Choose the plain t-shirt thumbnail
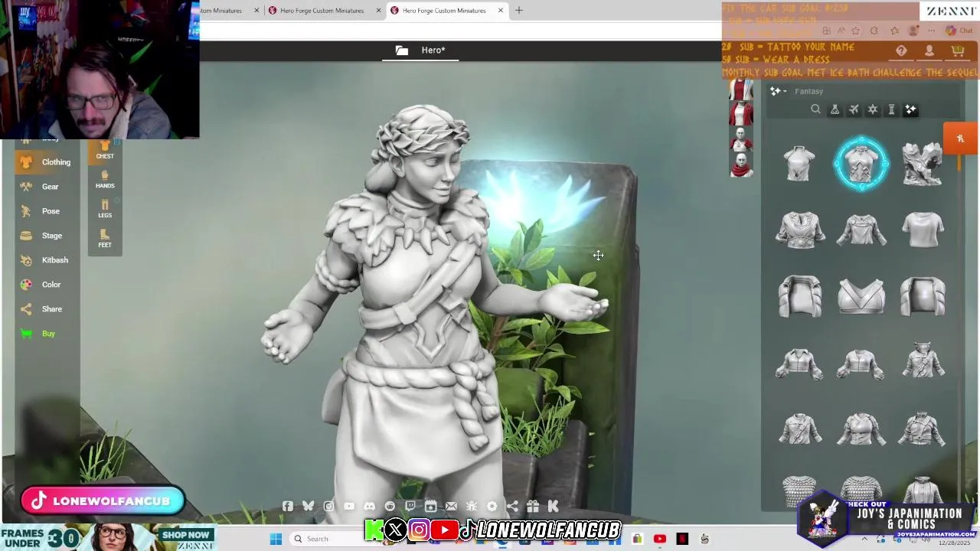The height and width of the screenshot is (551, 980). pyautogui.click(x=923, y=230)
